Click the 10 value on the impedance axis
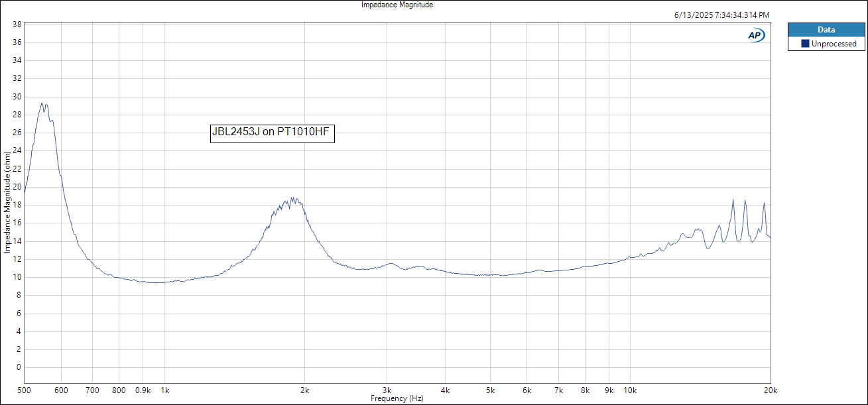This screenshot has height=405, width=868. coord(18,277)
